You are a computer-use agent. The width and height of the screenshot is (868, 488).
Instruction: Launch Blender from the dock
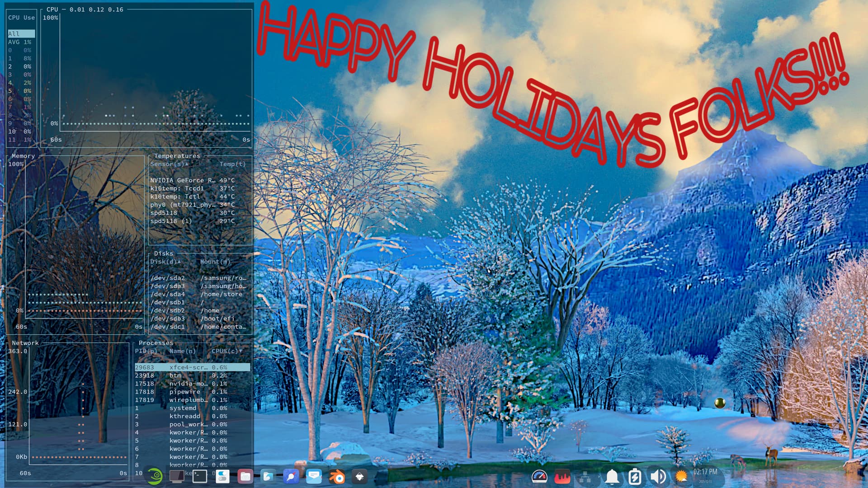point(337,477)
